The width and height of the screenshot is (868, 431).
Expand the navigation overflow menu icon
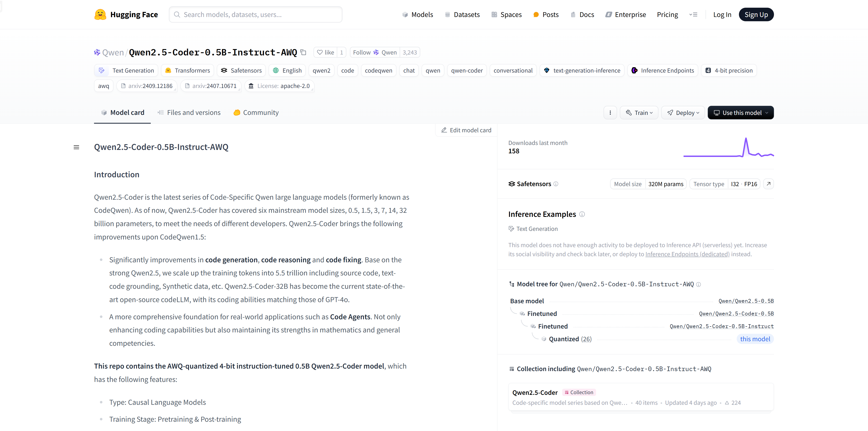(x=693, y=14)
